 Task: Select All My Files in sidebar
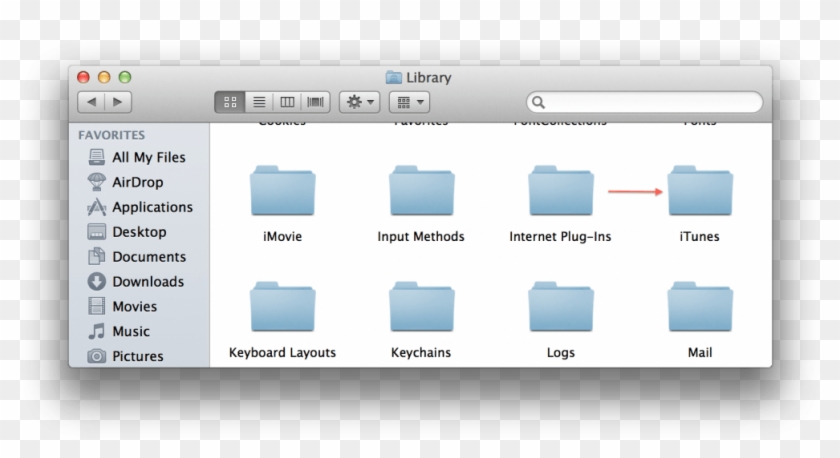click(139, 157)
